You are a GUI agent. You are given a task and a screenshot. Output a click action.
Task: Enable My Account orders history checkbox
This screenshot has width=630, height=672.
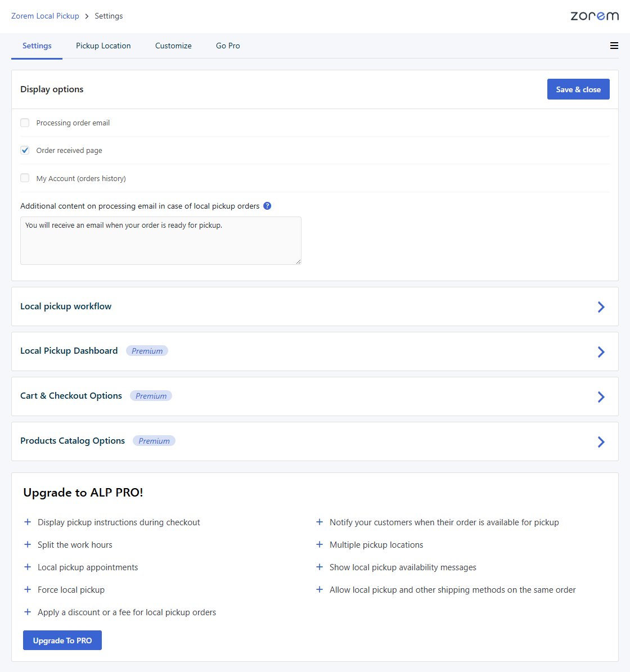tap(25, 178)
